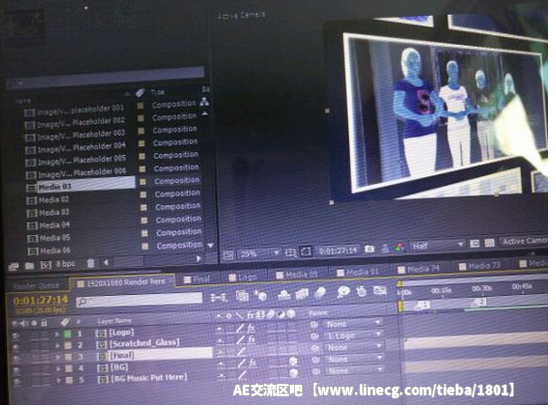The width and height of the screenshot is (556, 409).
Task: Create a new folder in the Project panel
Action: click(x=29, y=265)
